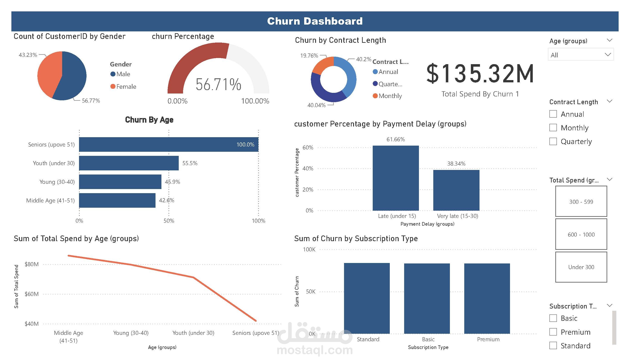The height and width of the screenshot is (364, 630).
Task: Select the 300 - 599 spend tile
Action: pyautogui.click(x=581, y=201)
